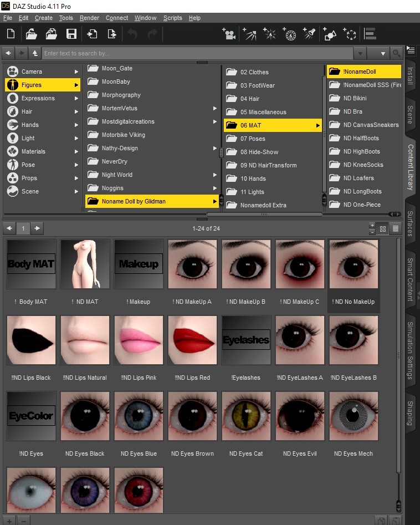This screenshot has width=420, height=525.
Task: Select ND Lips Red thumbnail
Action: point(192,340)
